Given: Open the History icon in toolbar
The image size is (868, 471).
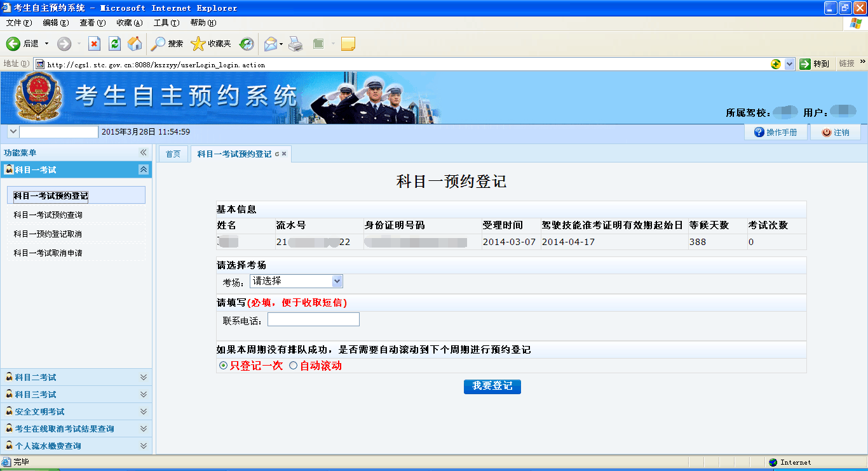Looking at the screenshot, I should [x=247, y=44].
